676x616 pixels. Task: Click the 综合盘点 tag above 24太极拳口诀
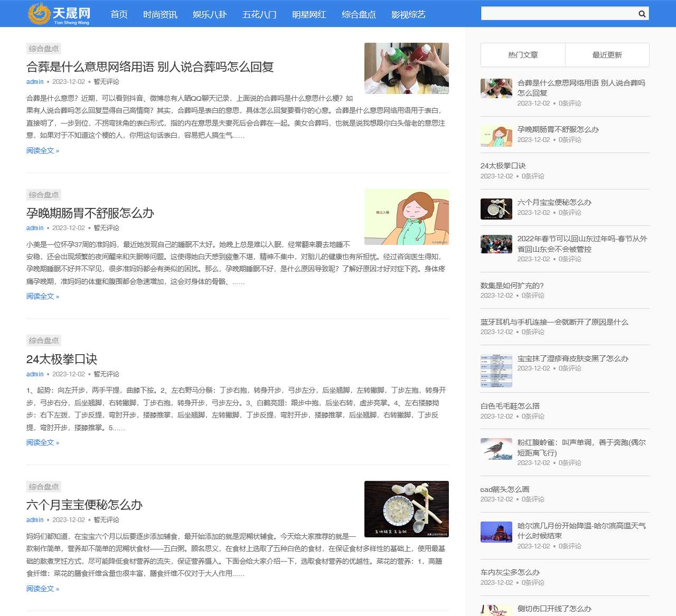click(44, 340)
